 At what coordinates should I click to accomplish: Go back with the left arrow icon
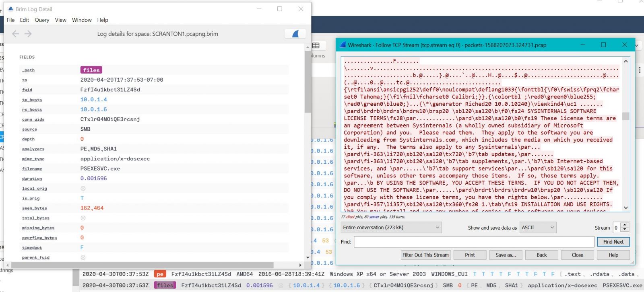point(16,34)
